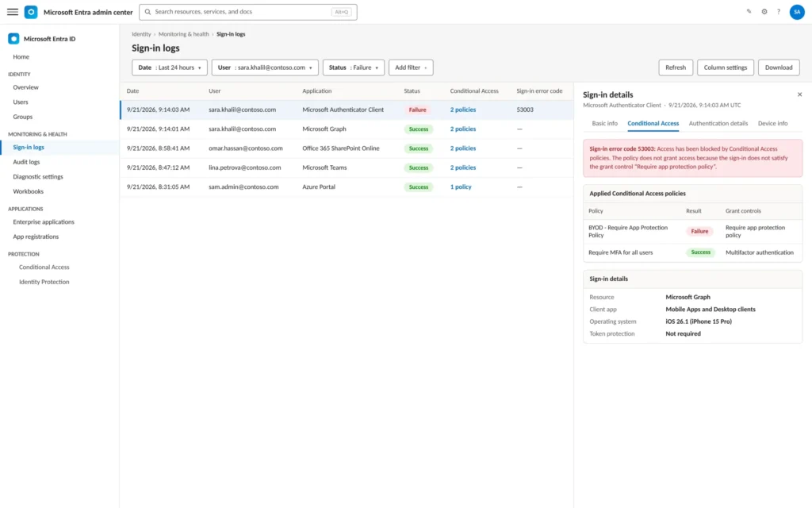Open the SA account avatar
Viewport: 812px width, 508px height.
tap(797, 12)
